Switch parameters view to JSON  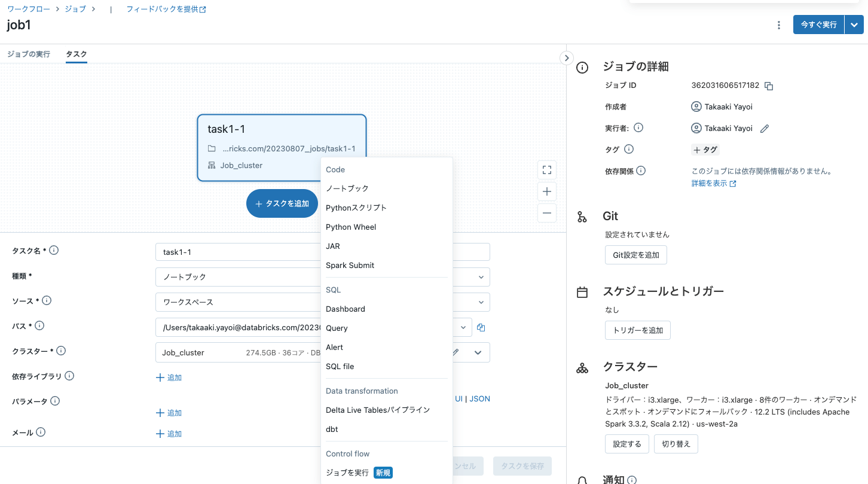coord(479,398)
